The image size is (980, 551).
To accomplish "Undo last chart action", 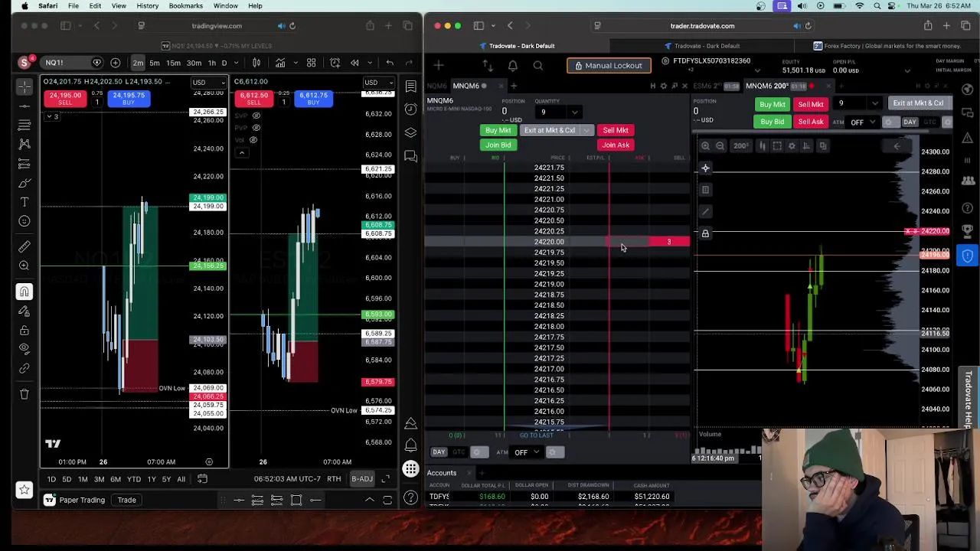I will (390, 63).
